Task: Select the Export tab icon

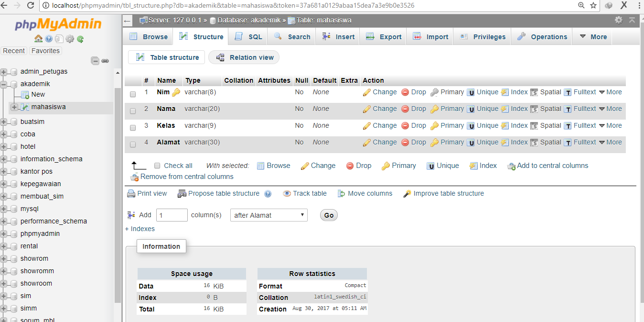Action: point(370,36)
